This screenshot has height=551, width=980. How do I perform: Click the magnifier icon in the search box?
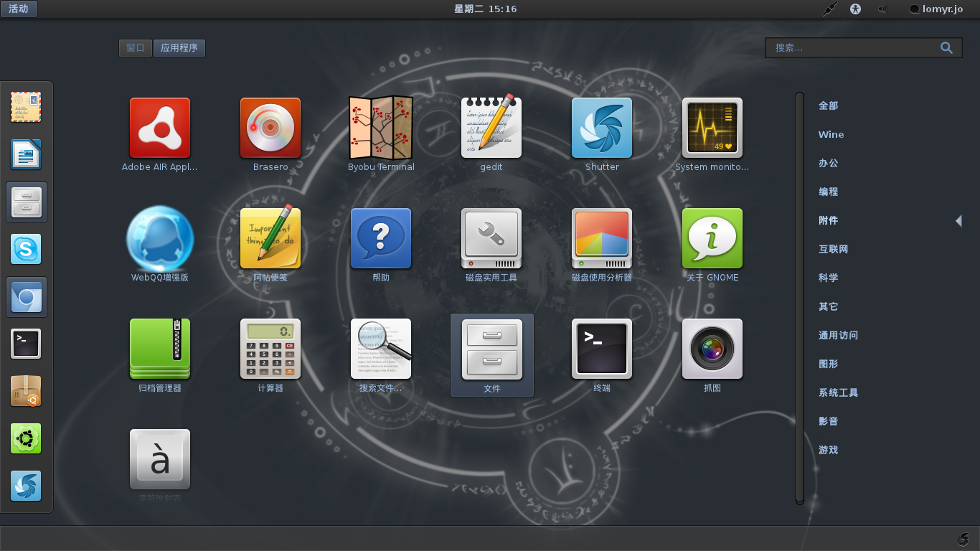[x=947, y=48]
